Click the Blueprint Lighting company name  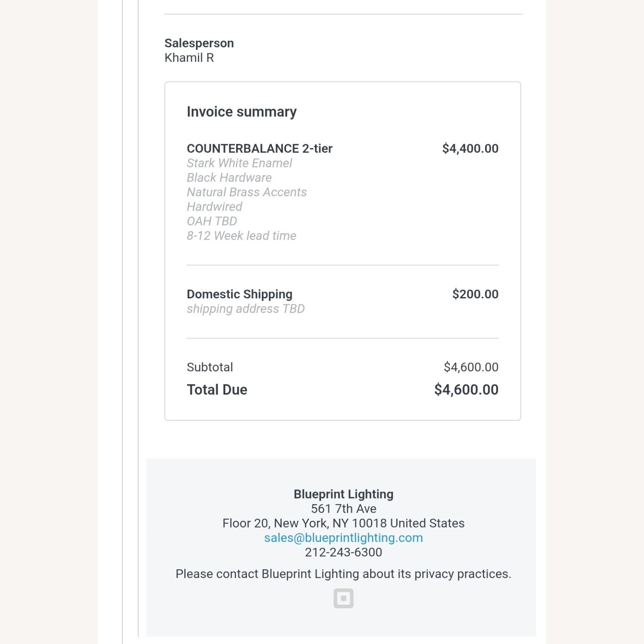tap(343, 494)
